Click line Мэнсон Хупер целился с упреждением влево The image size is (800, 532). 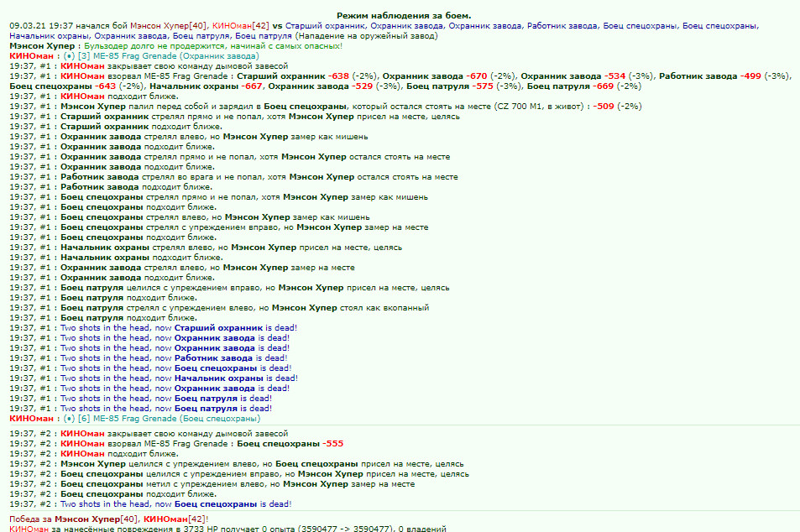237,464
